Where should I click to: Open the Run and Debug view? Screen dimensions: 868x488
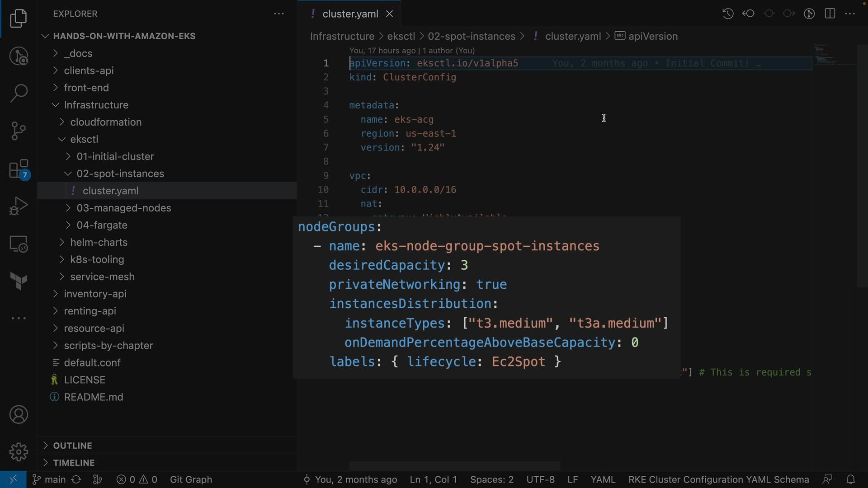19,206
